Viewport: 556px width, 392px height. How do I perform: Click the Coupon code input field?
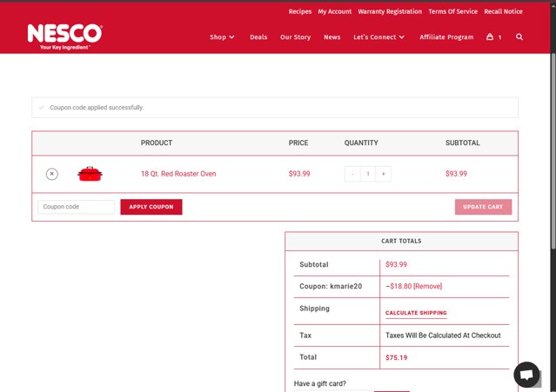point(77,207)
